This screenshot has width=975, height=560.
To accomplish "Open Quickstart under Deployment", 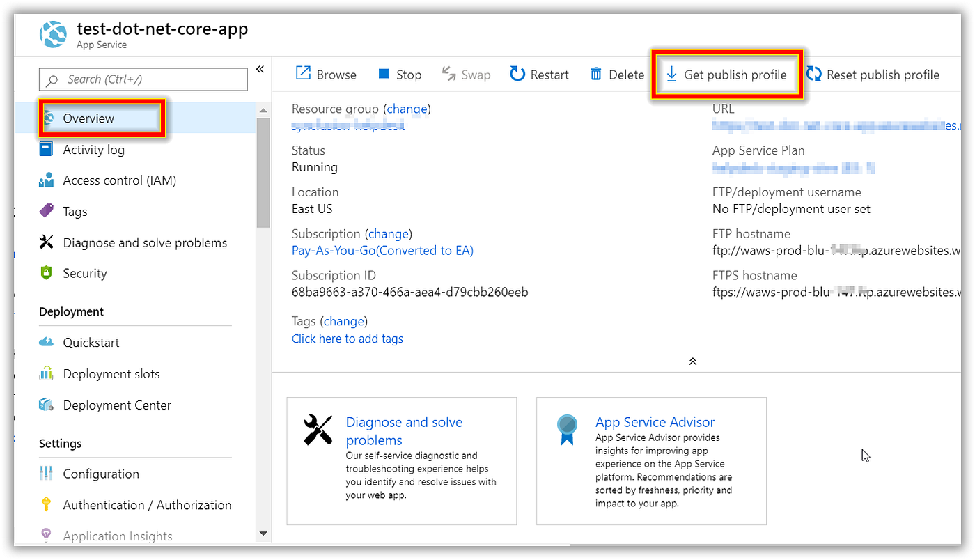I will point(91,343).
